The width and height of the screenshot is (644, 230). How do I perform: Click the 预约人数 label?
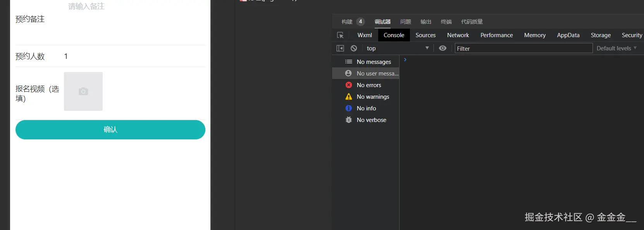30,57
